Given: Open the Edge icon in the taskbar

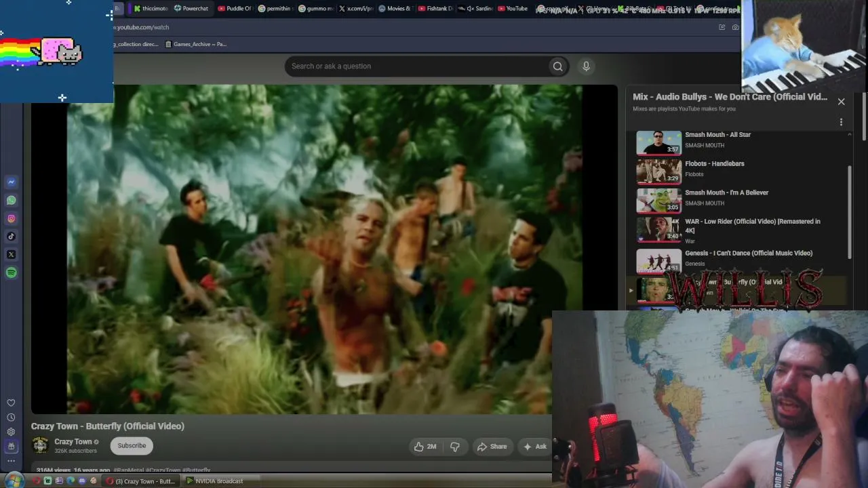Looking at the screenshot, I should click(71, 481).
